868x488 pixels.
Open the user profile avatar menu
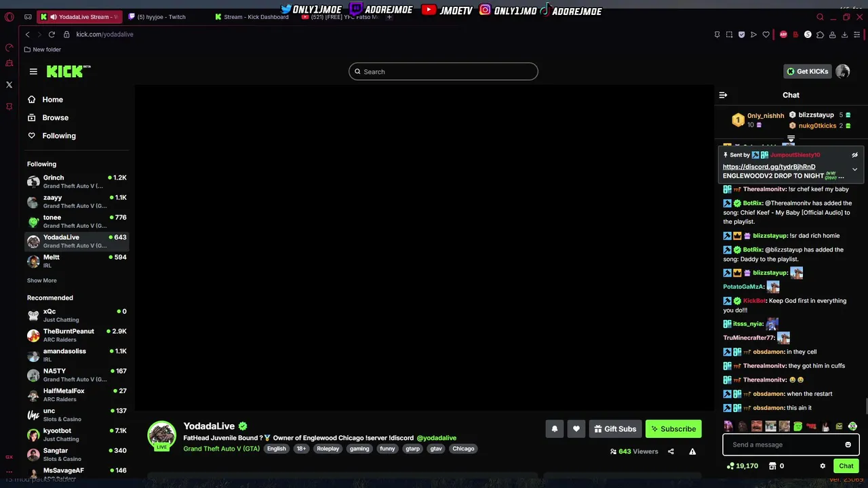pyautogui.click(x=843, y=71)
